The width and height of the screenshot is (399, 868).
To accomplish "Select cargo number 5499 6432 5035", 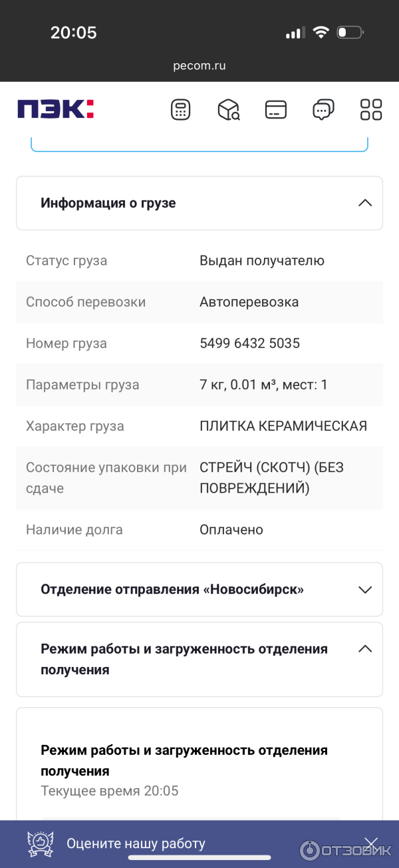I will coord(249,343).
